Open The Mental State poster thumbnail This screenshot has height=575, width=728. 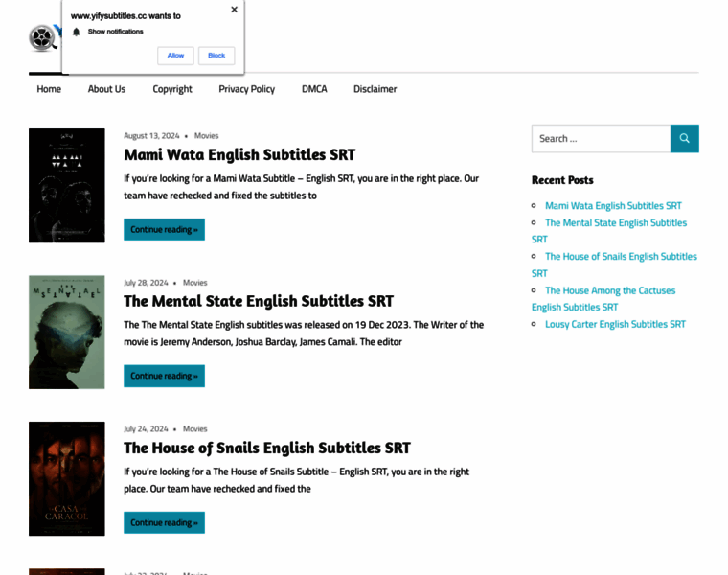click(66, 332)
